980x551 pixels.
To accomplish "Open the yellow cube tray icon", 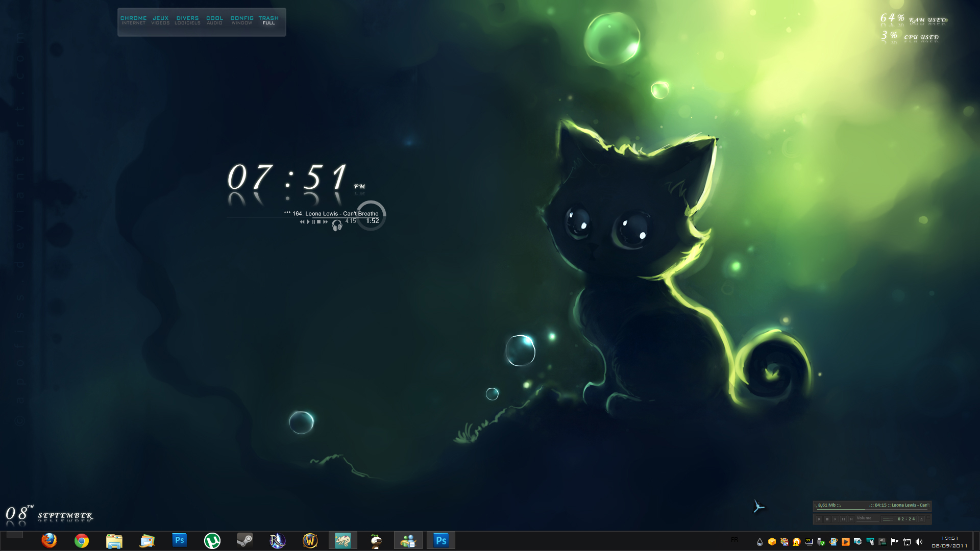I will click(x=772, y=542).
